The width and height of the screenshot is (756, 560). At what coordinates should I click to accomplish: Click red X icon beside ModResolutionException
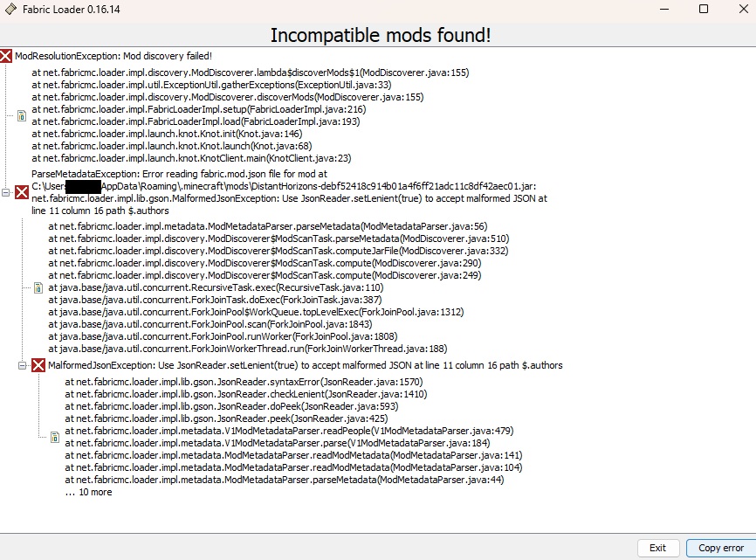point(6,56)
